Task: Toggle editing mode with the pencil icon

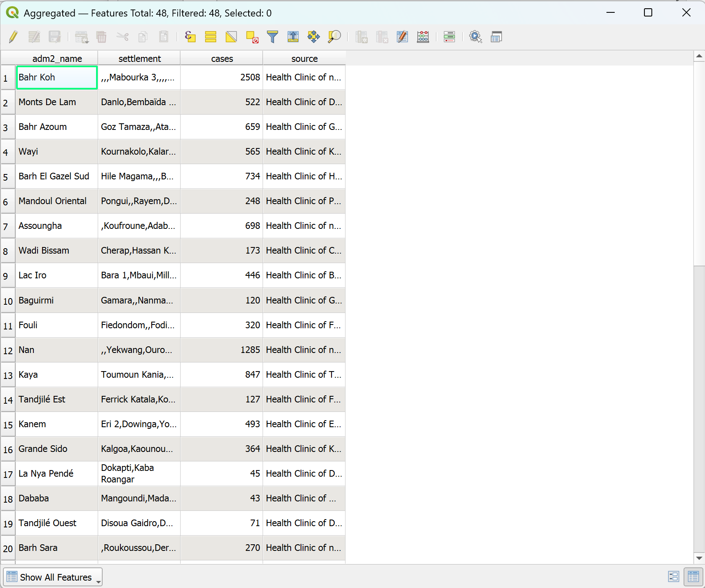Action: 13,37
